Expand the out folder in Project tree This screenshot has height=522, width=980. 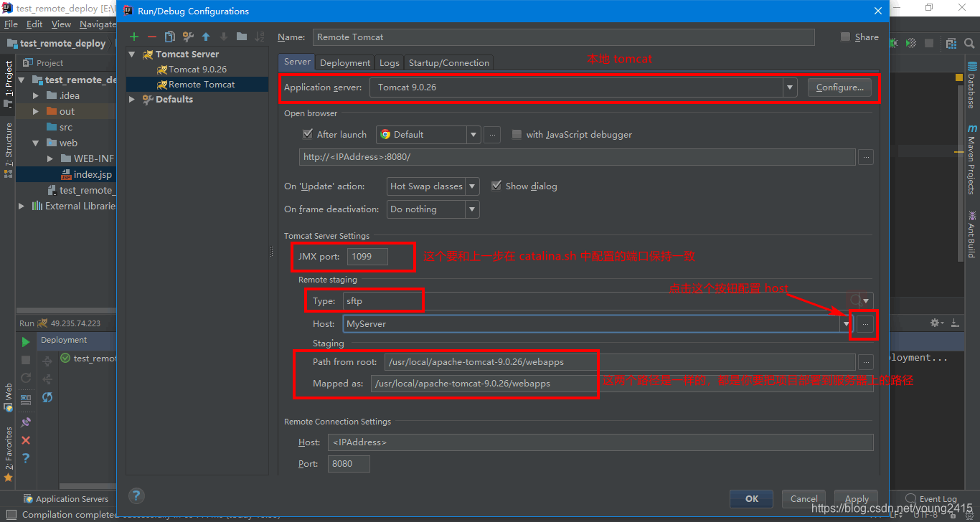pyautogui.click(x=36, y=111)
